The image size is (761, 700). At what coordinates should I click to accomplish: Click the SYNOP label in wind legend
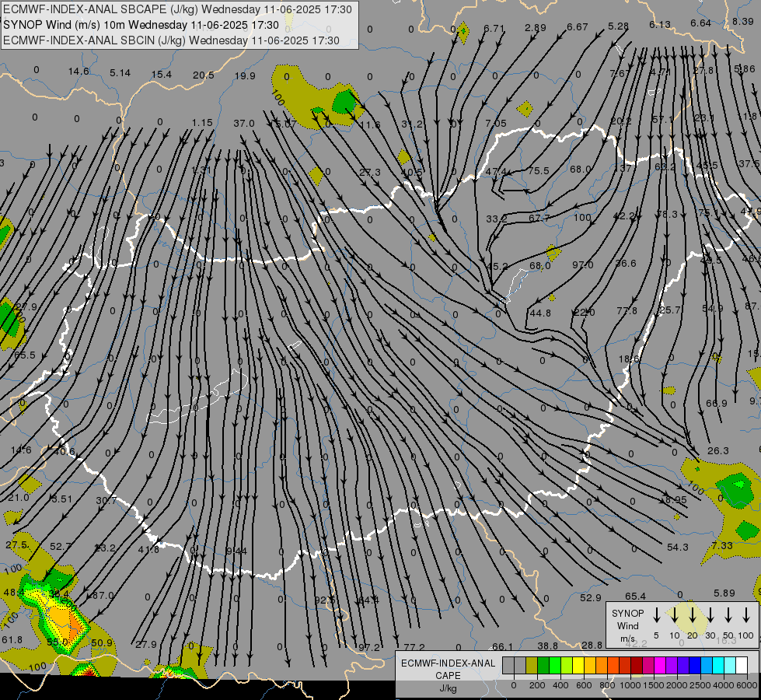click(627, 613)
